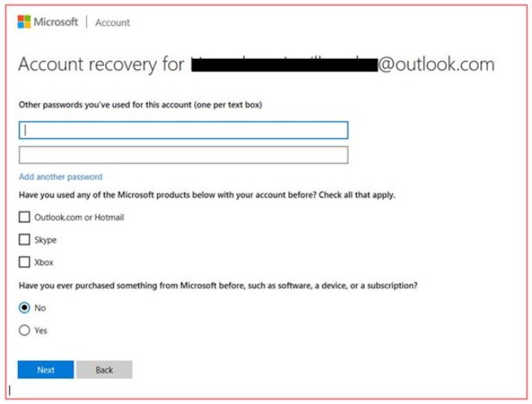Go back with the Back button
This screenshot has height=404, width=532.
tap(104, 369)
